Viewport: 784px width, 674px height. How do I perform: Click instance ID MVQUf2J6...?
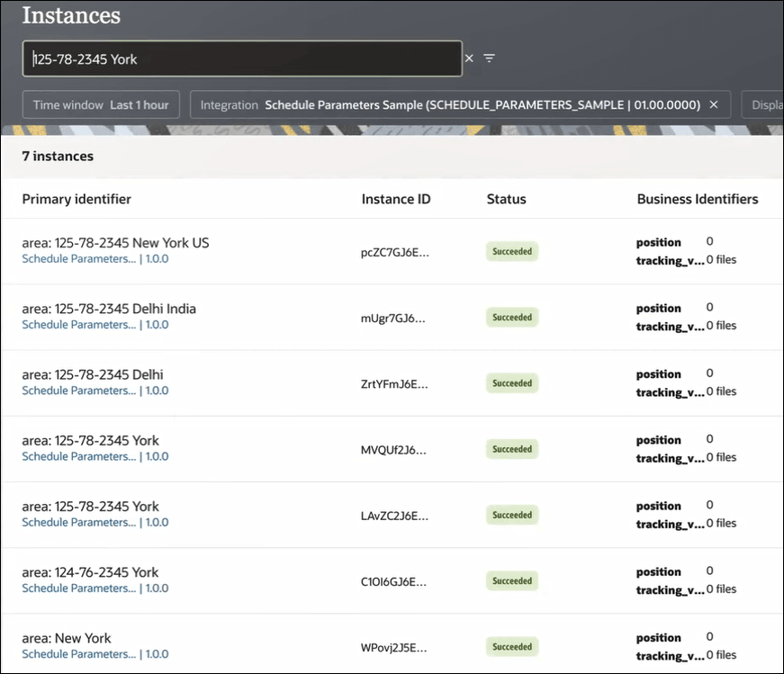coord(393,450)
